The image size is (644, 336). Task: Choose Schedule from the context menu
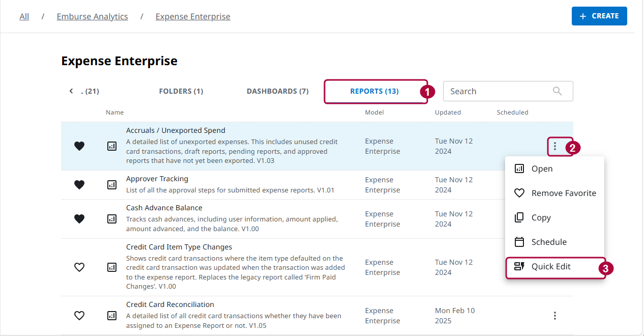point(554,242)
